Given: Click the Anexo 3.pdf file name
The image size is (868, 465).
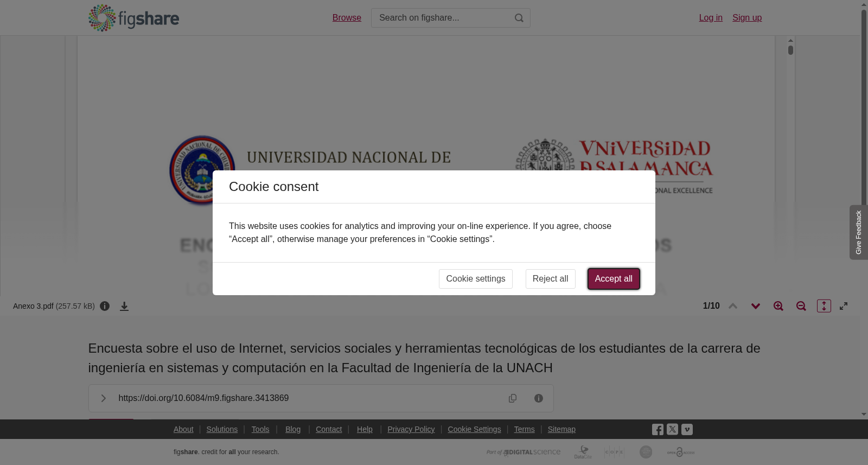Looking at the screenshot, I should [x=33, y=306].
